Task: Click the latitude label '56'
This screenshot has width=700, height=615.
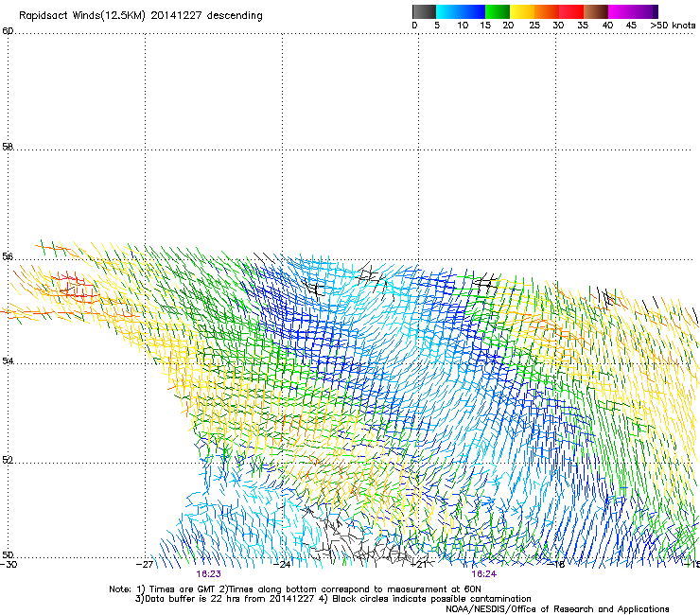Action: (8, 256)
